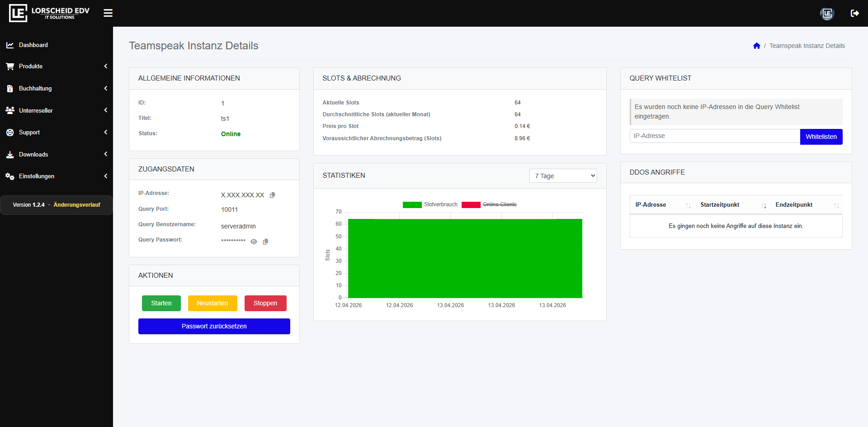Toggle the sidebar hamburger menu
This screenshot has width=868, height=427.
pos(108,13)
